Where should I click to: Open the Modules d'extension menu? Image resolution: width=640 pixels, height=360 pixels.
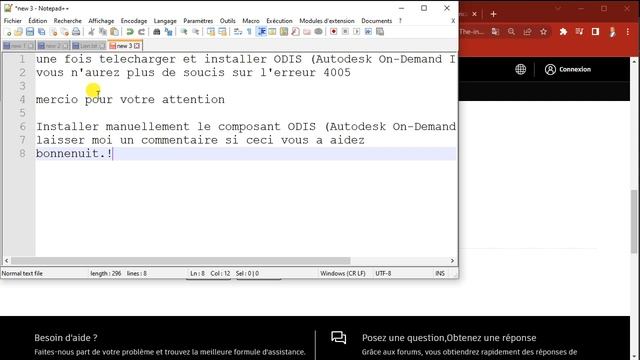click(x=327, y=21)
